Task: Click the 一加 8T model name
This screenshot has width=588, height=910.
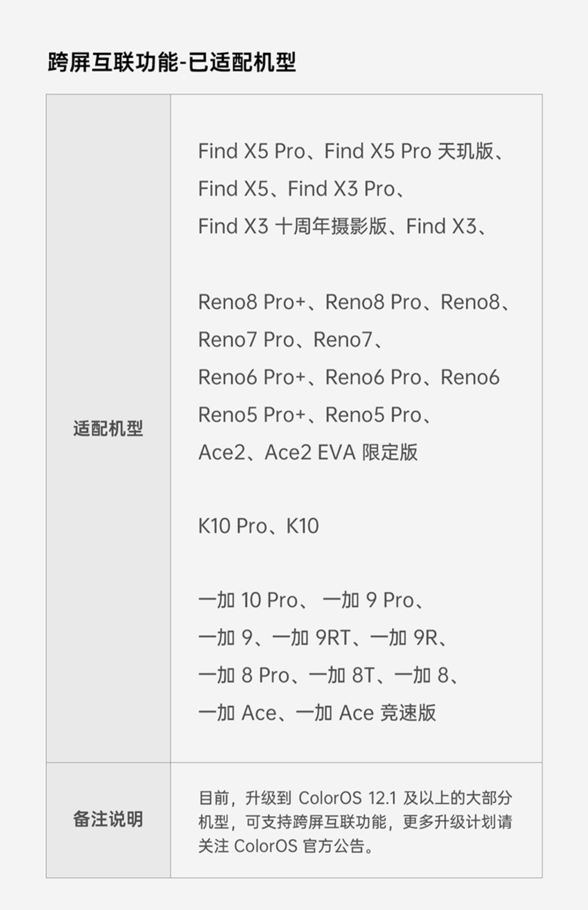Action: pos(341,676)
